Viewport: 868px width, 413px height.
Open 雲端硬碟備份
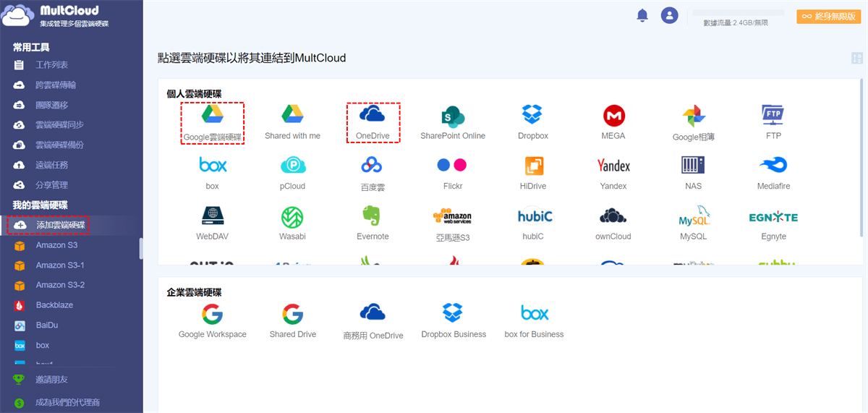point(60,145)
